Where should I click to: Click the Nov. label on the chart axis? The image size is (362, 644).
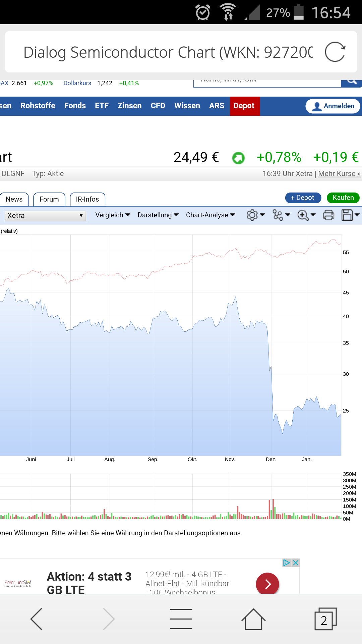230,459
